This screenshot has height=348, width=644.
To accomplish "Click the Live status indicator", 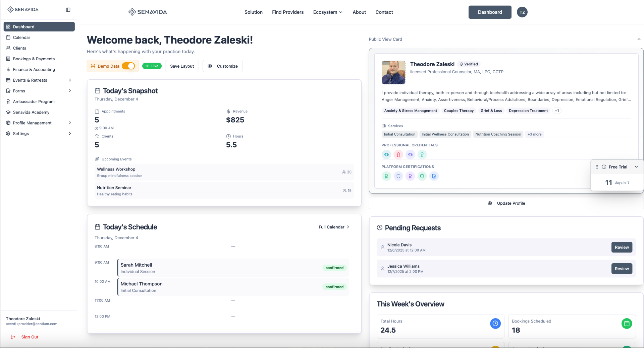I will click(152, 66).
